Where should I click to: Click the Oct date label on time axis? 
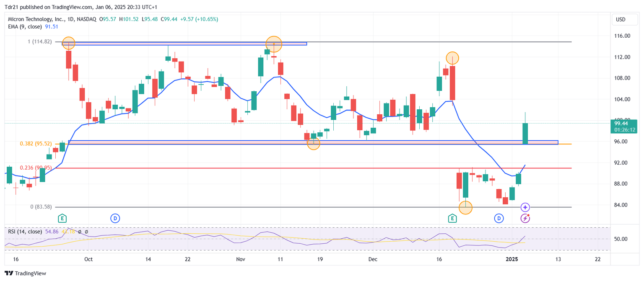tap(88, 259)
